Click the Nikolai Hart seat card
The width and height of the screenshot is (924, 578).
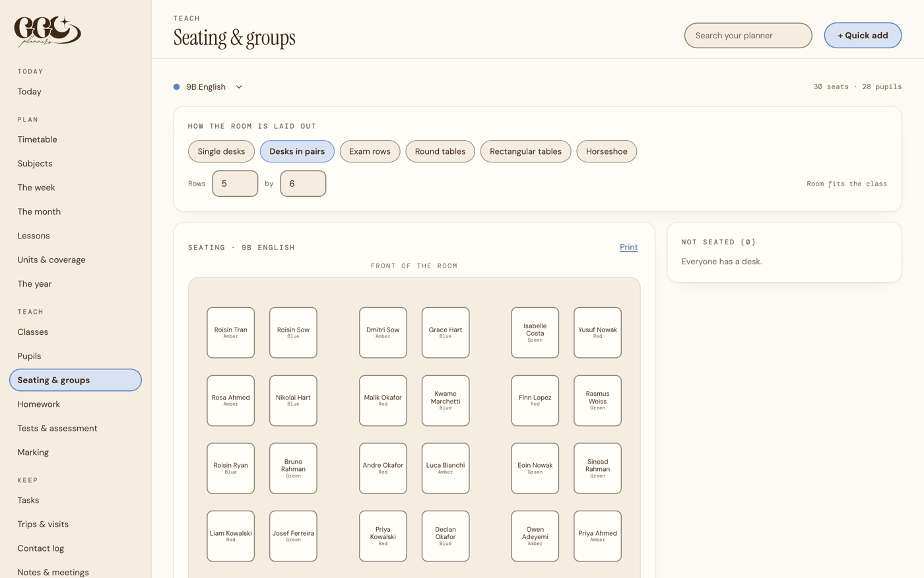click(x=293, y=401)
